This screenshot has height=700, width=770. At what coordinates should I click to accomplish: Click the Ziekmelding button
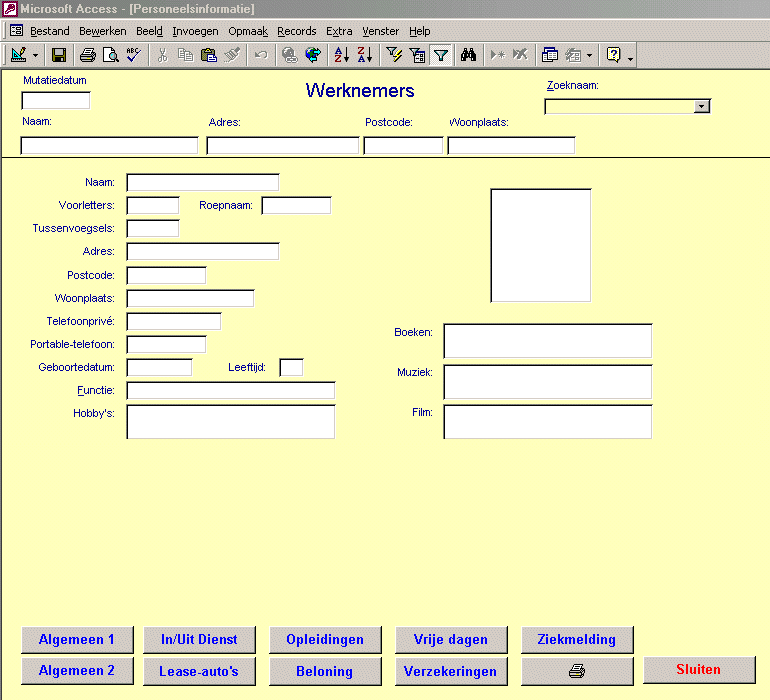pyautogui.click(x=577, y=640)
